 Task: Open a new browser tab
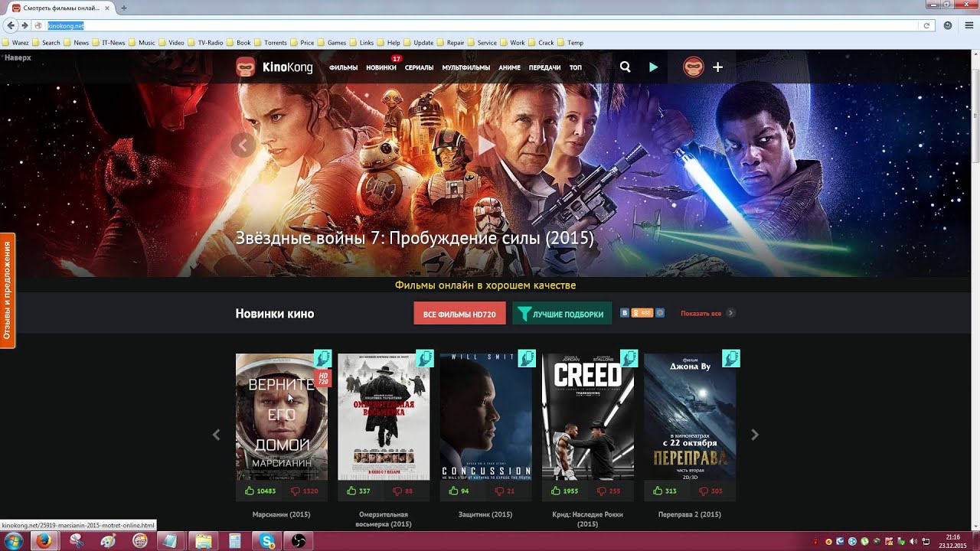point(124,8)
